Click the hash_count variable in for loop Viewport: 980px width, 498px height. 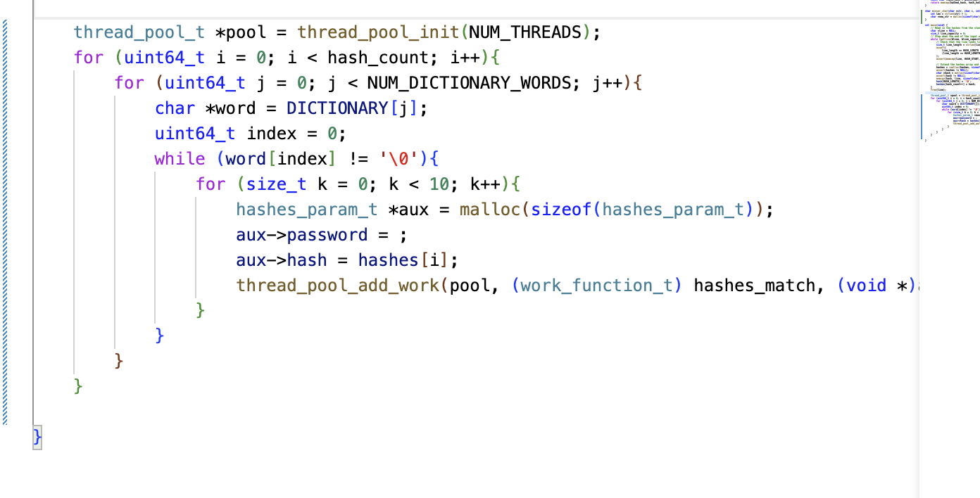[368, 58]
